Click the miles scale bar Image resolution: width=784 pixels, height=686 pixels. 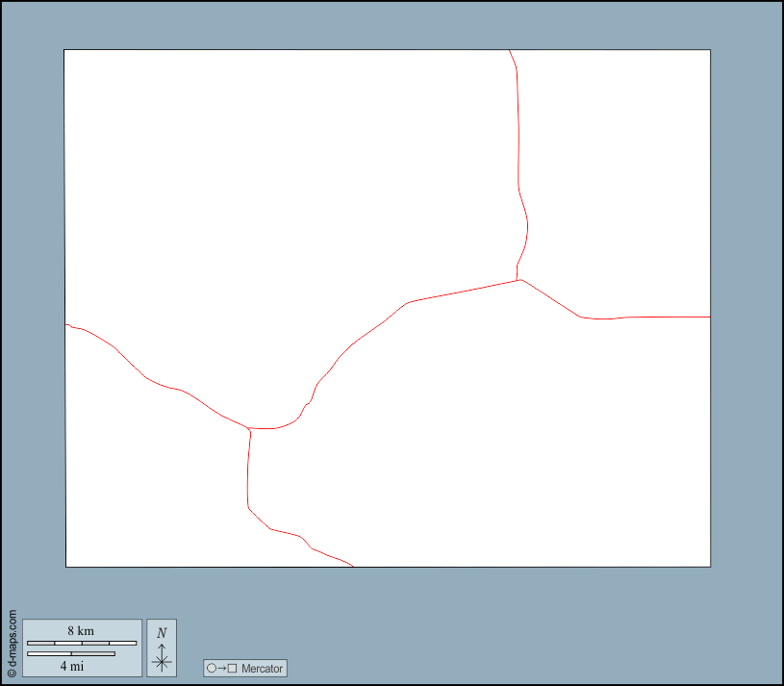[71, 654]
